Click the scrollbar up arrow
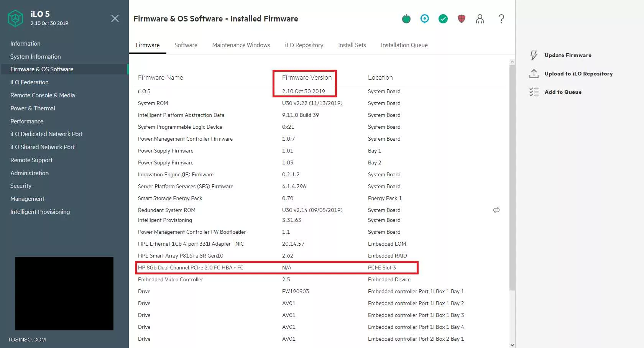Screen dimensions: 644x348 coord(512,62)
